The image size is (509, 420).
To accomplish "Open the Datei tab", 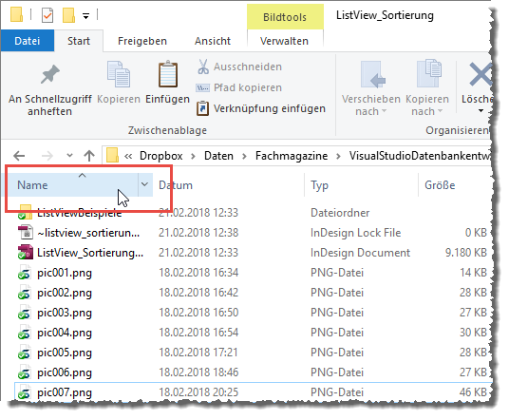I will click(x=28, y=41).
